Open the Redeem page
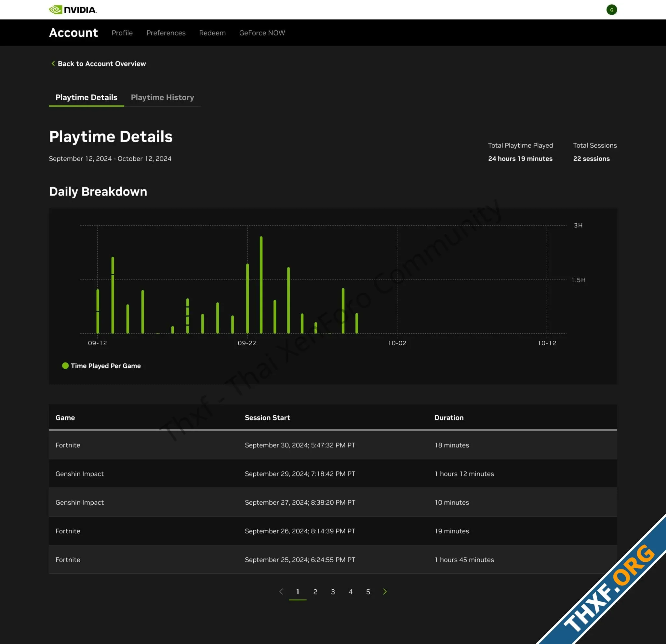This screenshot has height=644, width=666. click(212, 33)
